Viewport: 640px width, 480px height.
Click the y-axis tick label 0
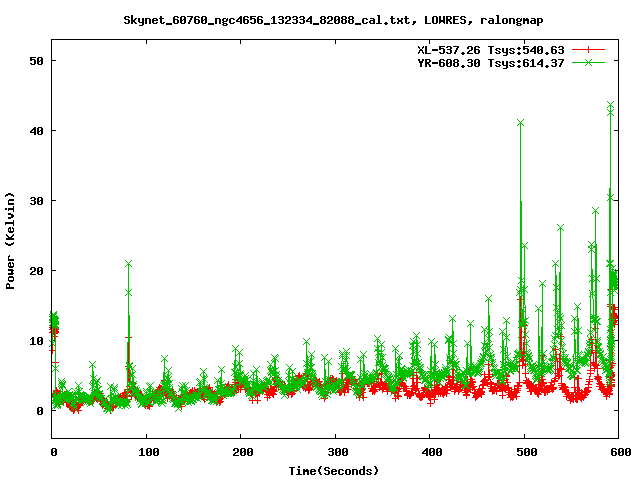(40, 411)
